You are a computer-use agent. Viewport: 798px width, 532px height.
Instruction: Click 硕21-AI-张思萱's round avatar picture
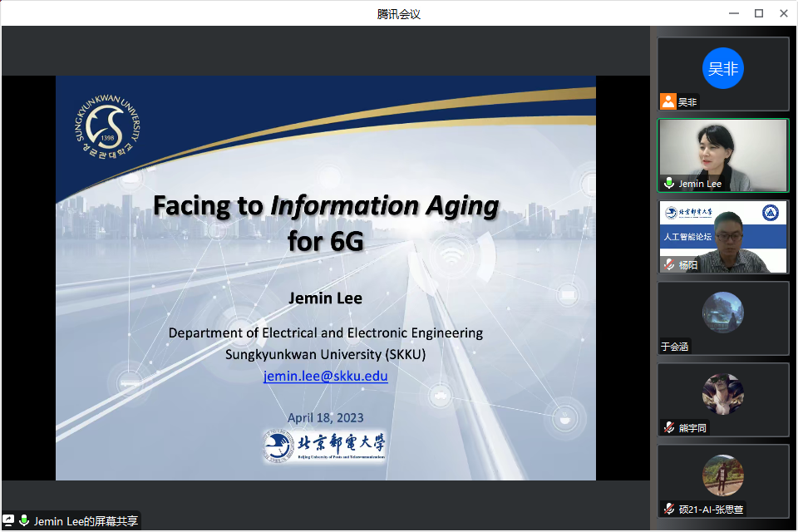coord(722,475)
